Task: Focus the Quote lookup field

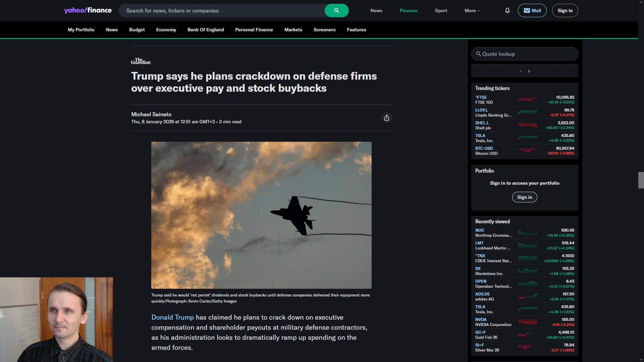Action: point(525,54)
